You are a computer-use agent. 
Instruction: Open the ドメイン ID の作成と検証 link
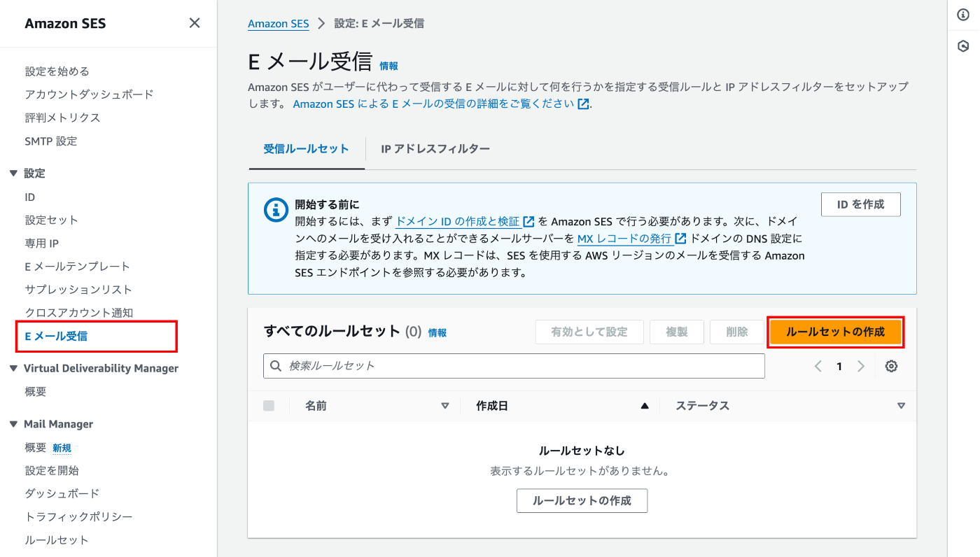coord(465,221)
